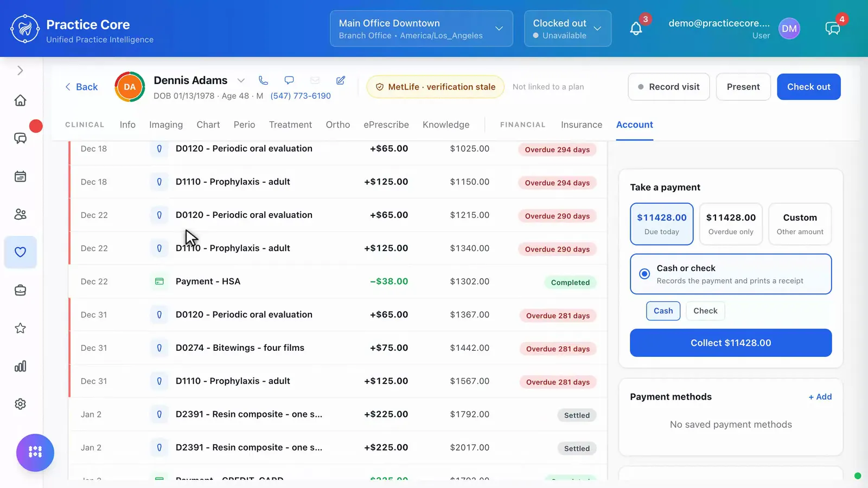Select the $11428.00 Overdue only option
The height and width of the screenshot is (488, 868).
(x=730, y=224)
